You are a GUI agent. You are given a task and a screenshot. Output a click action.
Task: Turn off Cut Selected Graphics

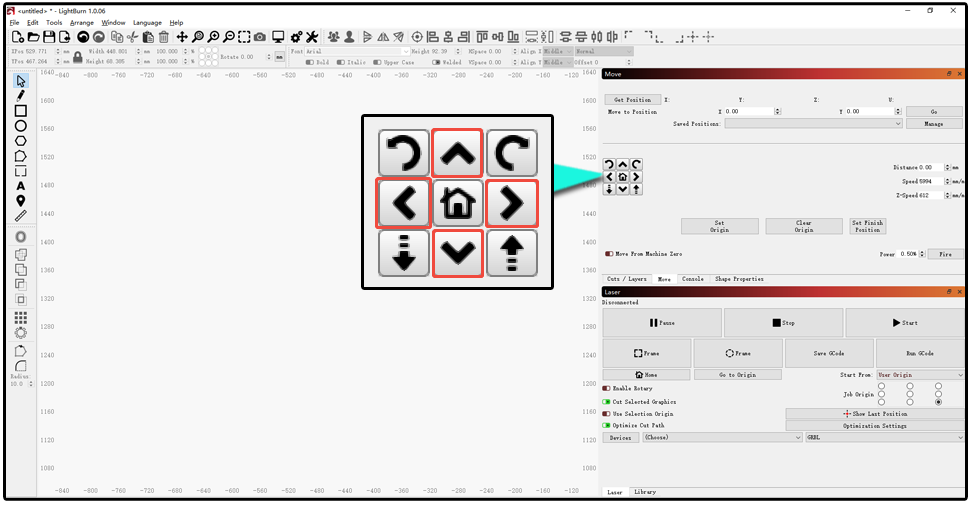click(x=606, y=401)
